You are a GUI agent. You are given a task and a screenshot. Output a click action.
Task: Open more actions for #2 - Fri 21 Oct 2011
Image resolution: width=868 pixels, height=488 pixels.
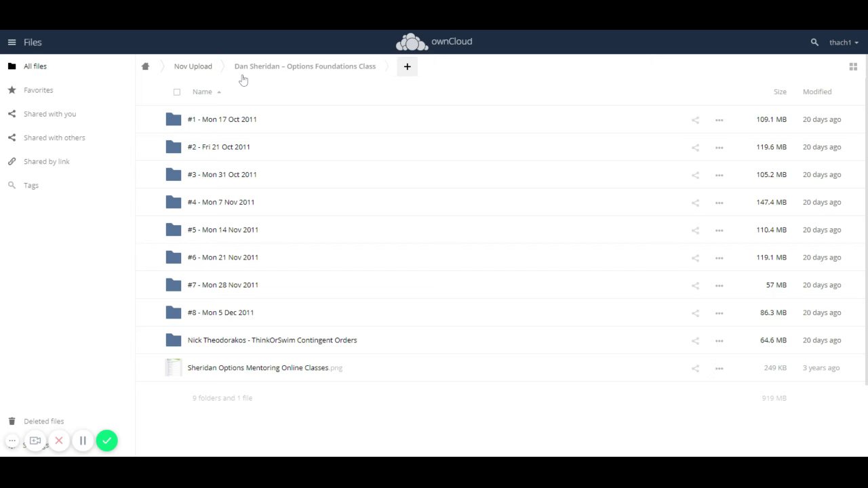[x=719, y=148]
